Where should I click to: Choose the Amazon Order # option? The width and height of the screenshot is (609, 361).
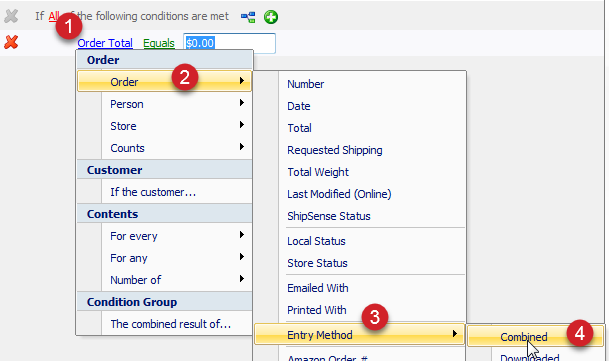(327, 358)
